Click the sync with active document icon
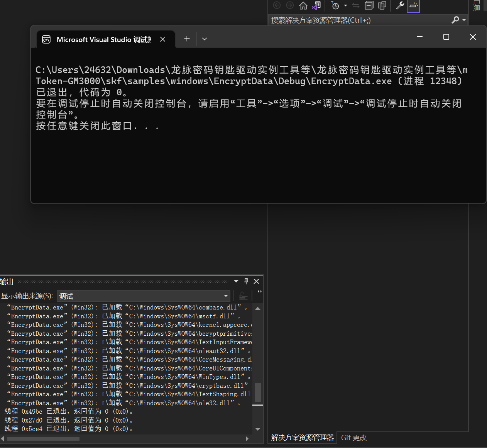This screenshot has width=487, height=448. (x=356, y=5)
